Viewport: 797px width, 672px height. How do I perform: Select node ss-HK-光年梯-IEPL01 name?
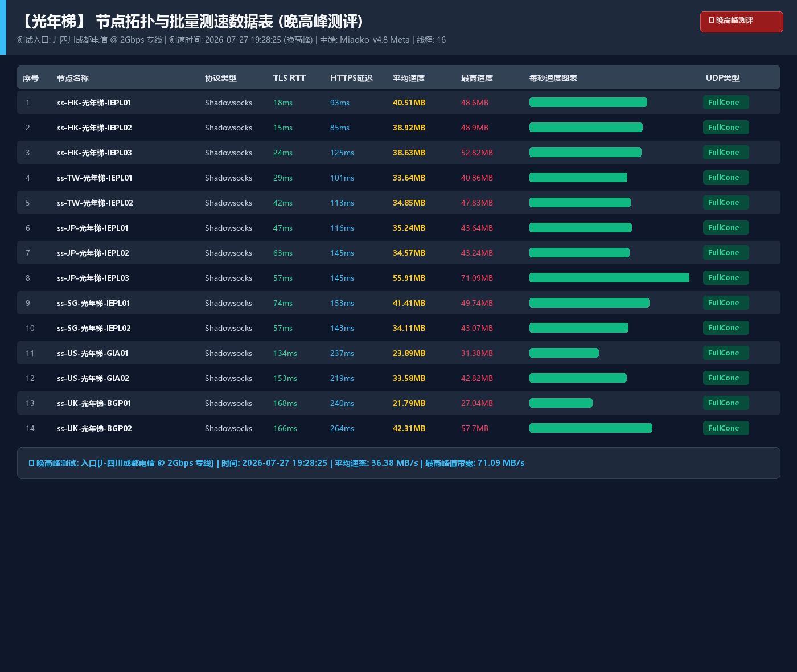point(94,103)
